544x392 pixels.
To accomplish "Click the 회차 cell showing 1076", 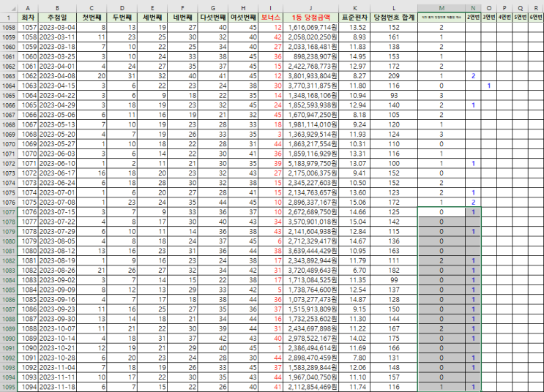I will [28, 212].
